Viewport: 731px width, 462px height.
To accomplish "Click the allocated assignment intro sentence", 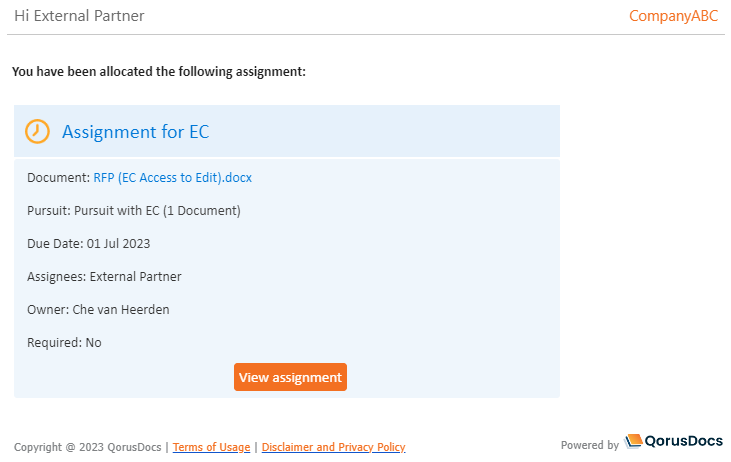I will click(x=159, y=72).
